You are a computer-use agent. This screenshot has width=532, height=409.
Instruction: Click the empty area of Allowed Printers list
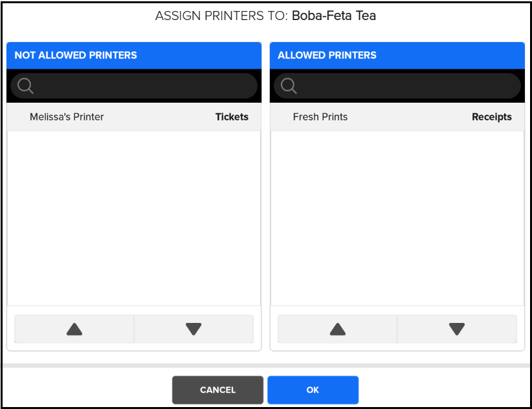[x=397, y=218]
